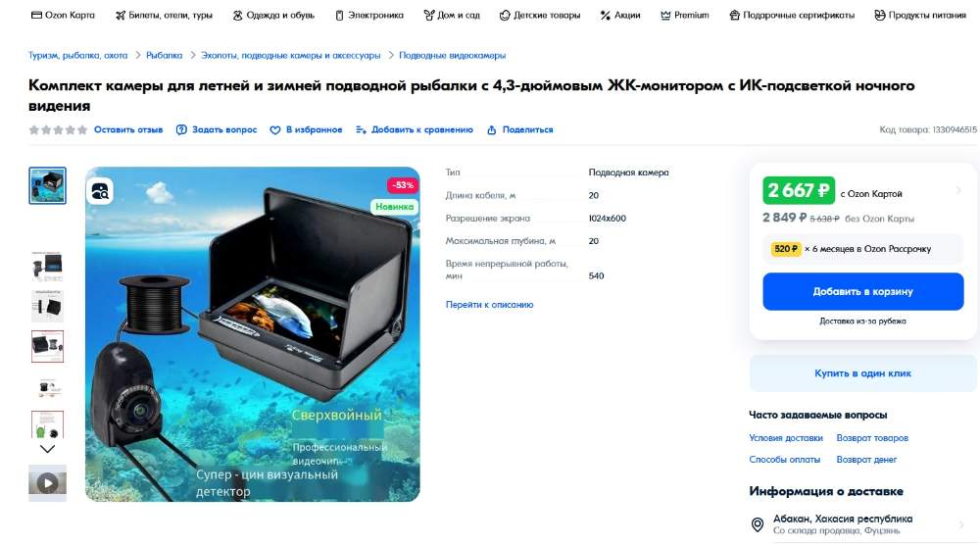The image size is (980, 545).
Task: Expand delivery city Абакан chevron
Action: [961, 524]
